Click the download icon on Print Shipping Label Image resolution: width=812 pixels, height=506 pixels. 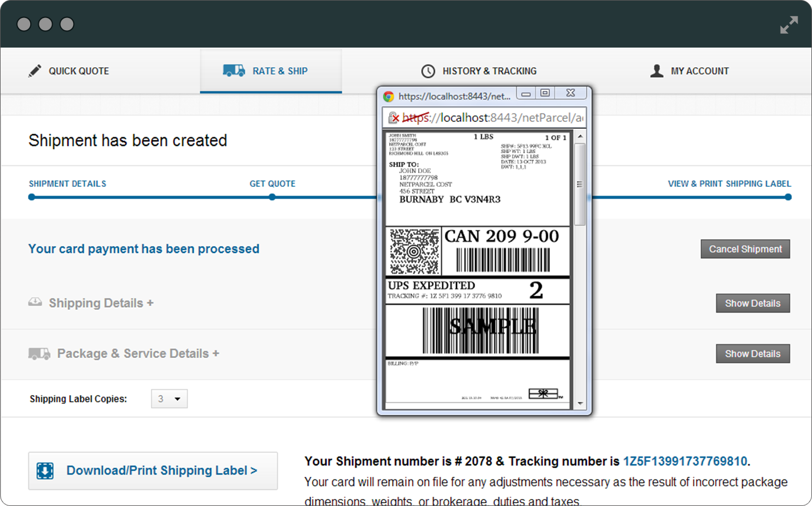[x=45, y=471]
